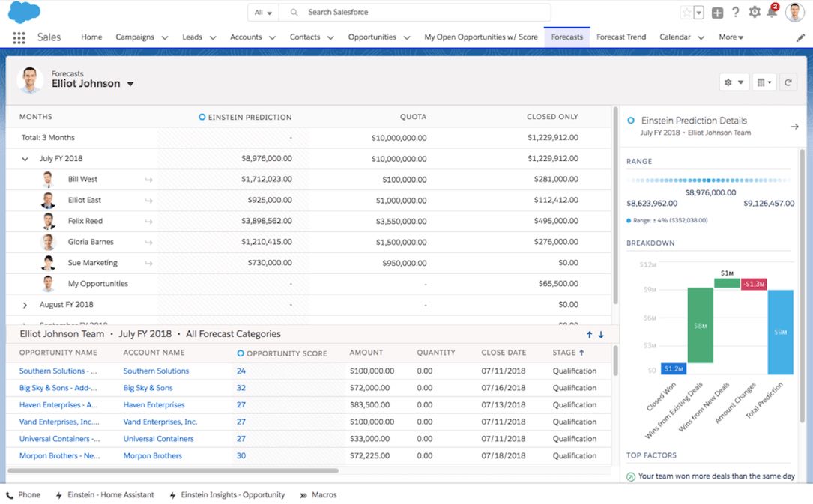Switch to the Forecast Trend tab
The image size is (813, 504).
[621, 37]
